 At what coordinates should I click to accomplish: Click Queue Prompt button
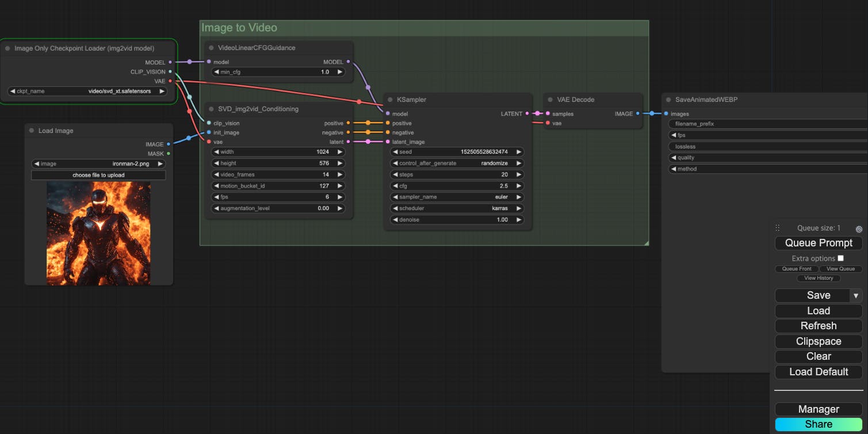click(x=819, y=243)
